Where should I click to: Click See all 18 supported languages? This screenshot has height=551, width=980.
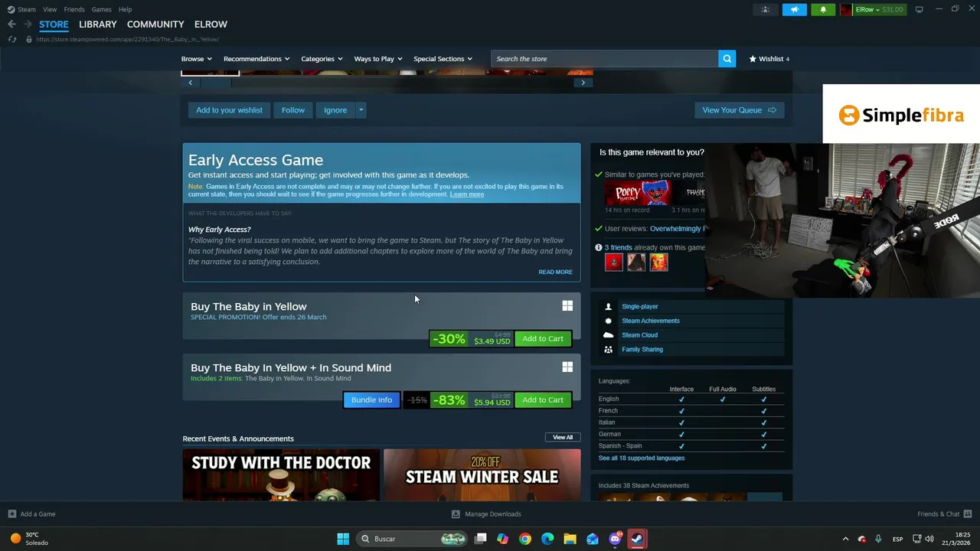pos(642,458)
